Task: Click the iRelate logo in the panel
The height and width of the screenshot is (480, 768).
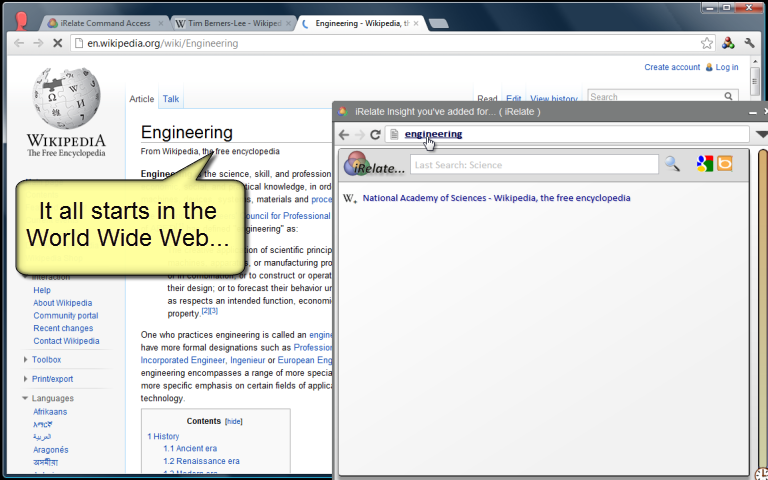Action: [374, 164]
